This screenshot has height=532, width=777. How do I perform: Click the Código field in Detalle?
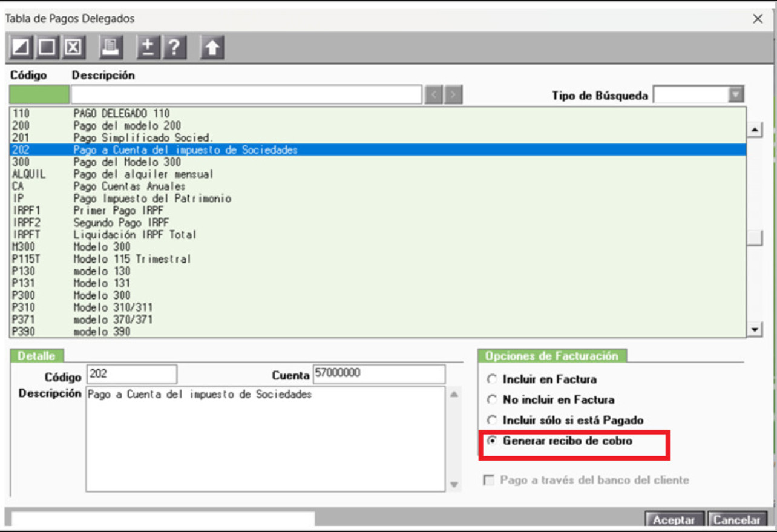coord(132,374)
